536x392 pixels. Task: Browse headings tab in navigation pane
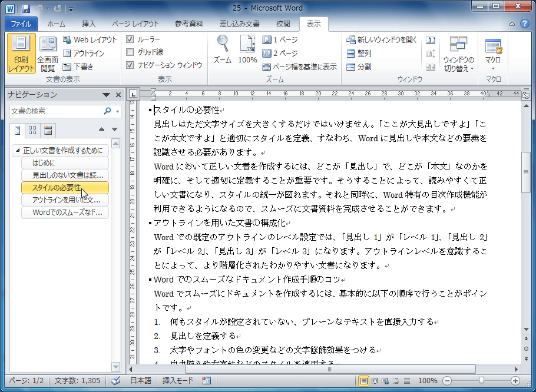pos(17,130)
